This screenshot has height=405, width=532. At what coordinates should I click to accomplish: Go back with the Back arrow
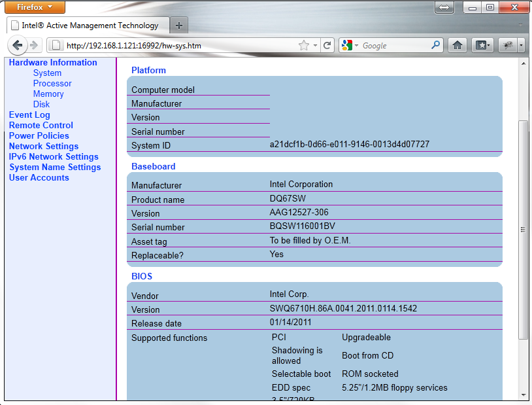click(17, 45)
